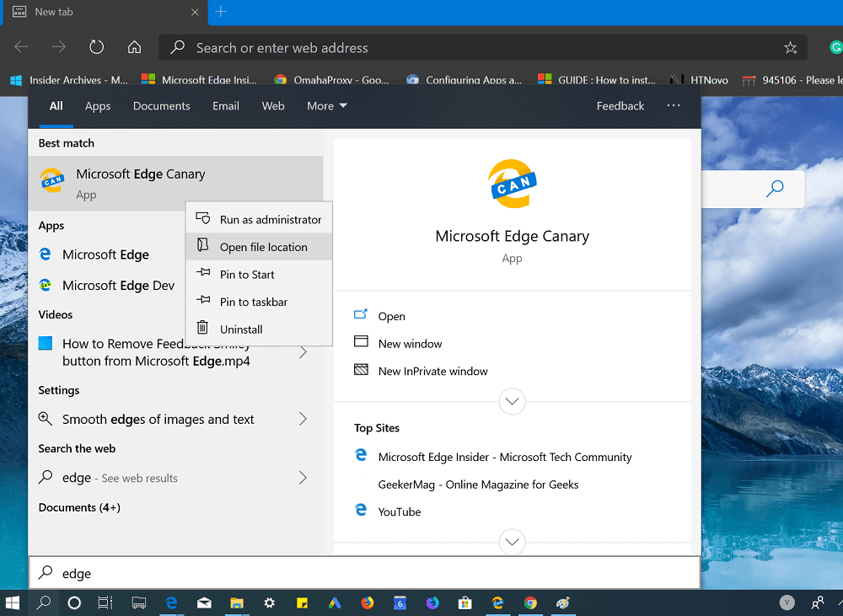Click the Search or enter web address bar

tap(483, 48)
